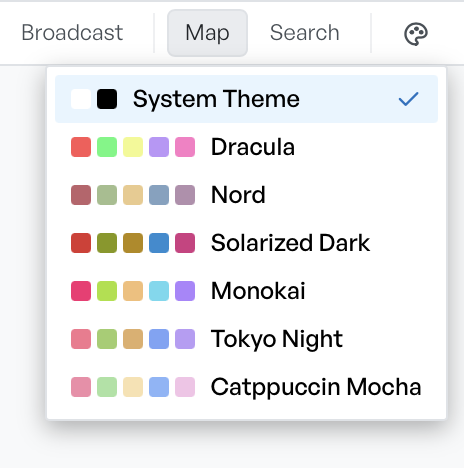Click Tokyo Night's tan swatch
464x468 pixels.
tap(133, 339)
